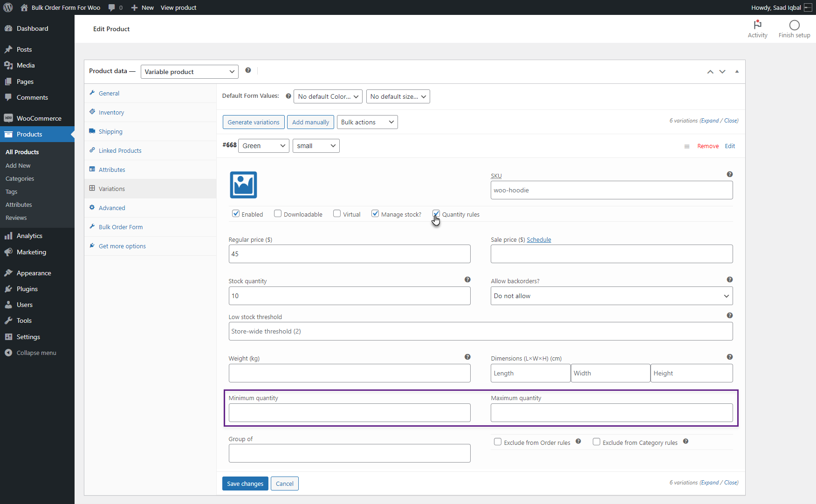The height and width of the screenshot is (504, 816).
Task: Click the Collapse menu arrow icon
Action: pyautogui.click(x=8, y=353)
